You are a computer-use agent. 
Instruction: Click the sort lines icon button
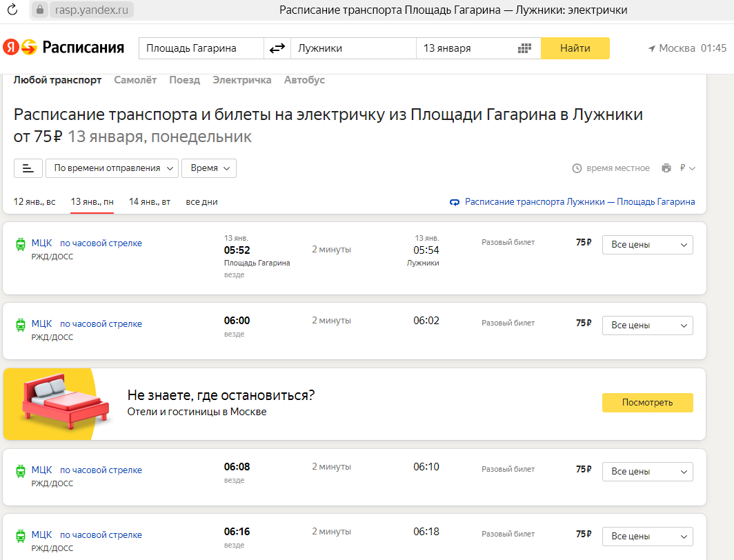tap(28, 168)
